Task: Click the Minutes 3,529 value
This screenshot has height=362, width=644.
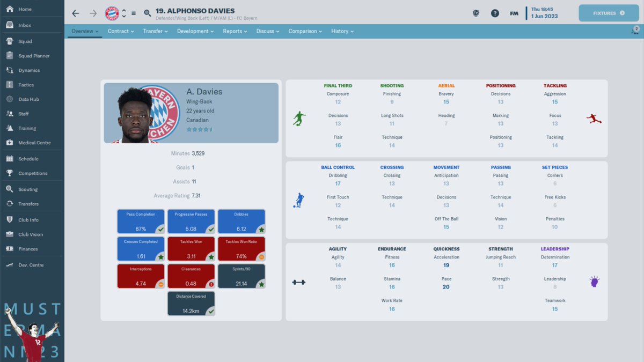Action: click(198, 153)
